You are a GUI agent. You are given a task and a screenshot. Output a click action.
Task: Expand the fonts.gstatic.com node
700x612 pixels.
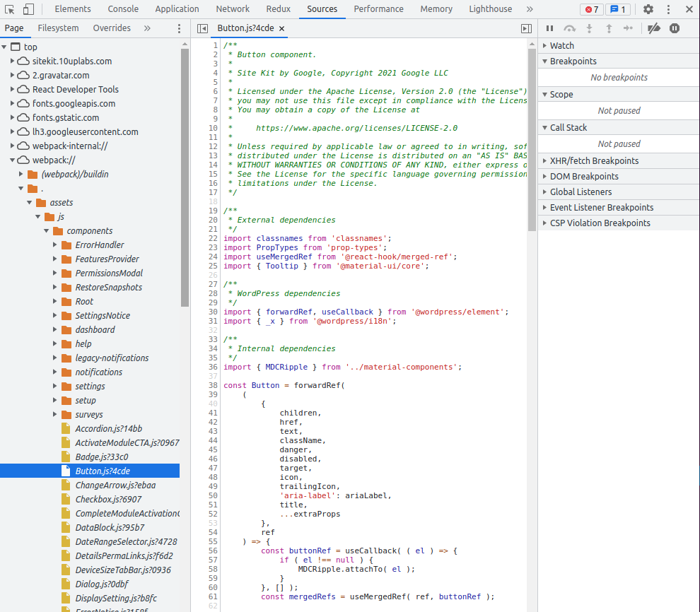pyautogui.click(x=13, y=117)
